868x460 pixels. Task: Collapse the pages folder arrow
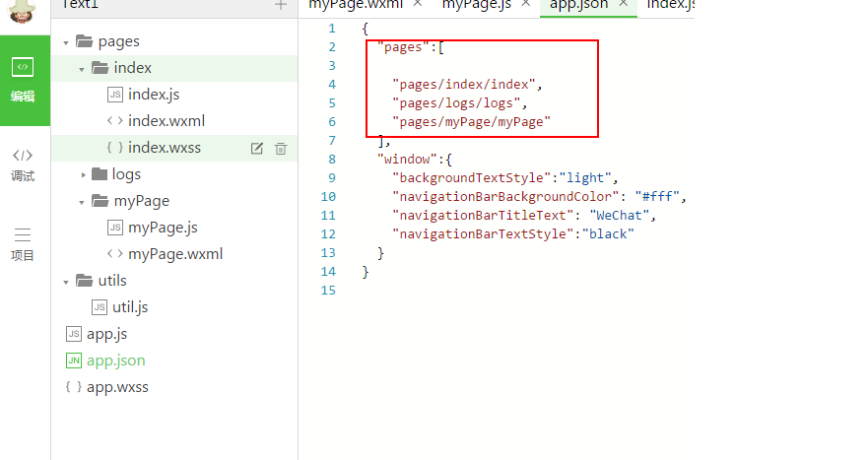click(x=66, y=42)
